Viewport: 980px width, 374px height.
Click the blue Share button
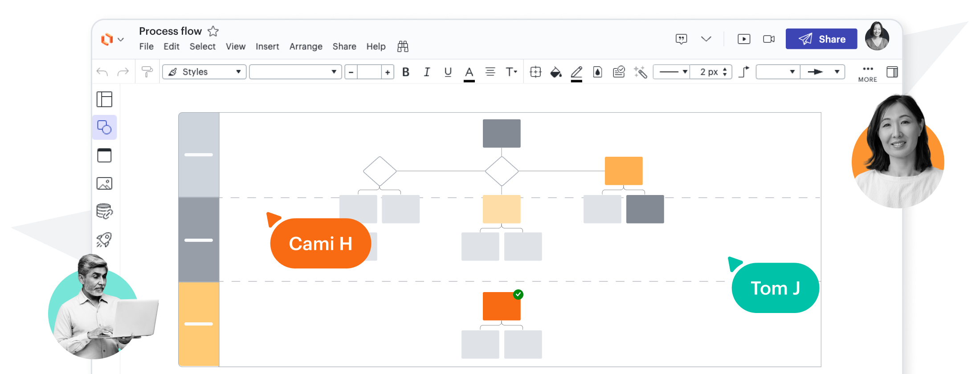[x=821, y=39]
